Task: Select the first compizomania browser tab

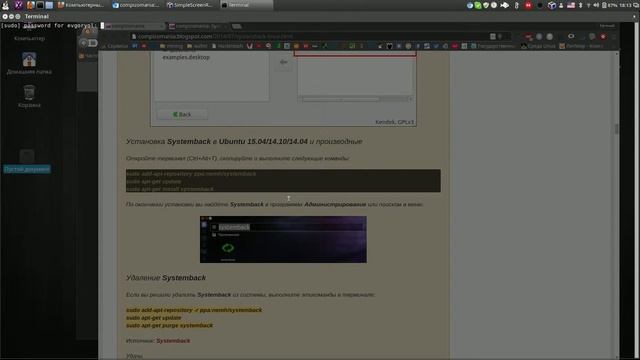Action: 135,26
